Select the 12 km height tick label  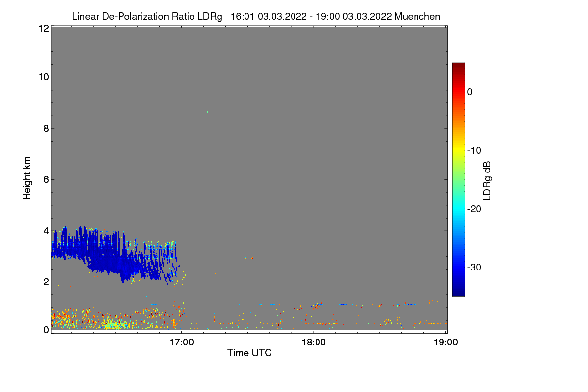pos(43,28)
